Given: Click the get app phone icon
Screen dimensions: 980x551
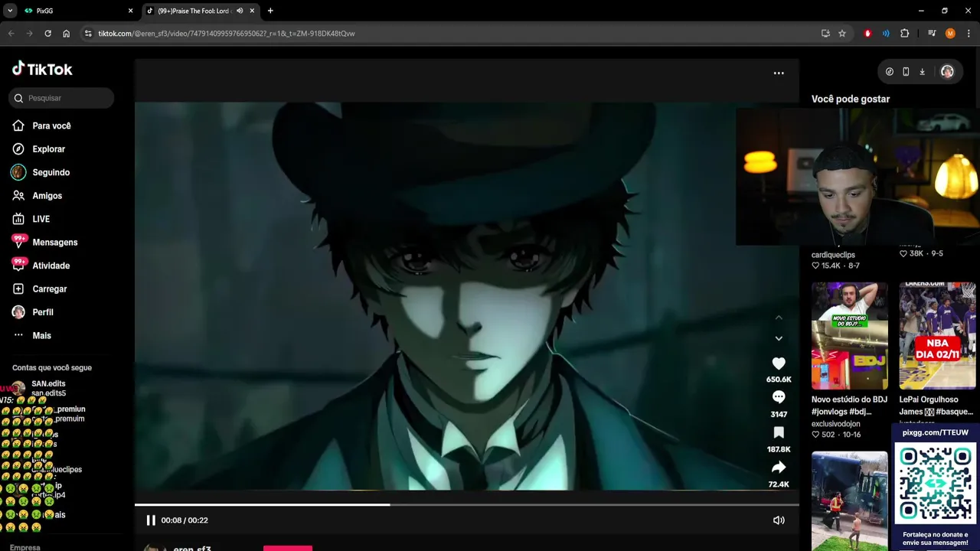Looking at the screenshot, I should point(906,72).
